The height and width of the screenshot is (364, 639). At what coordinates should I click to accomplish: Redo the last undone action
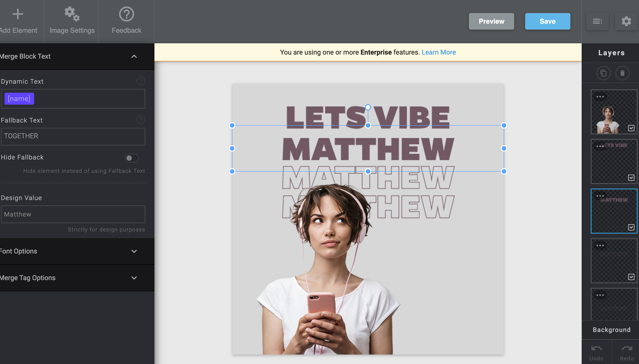[x=627, y=352]
